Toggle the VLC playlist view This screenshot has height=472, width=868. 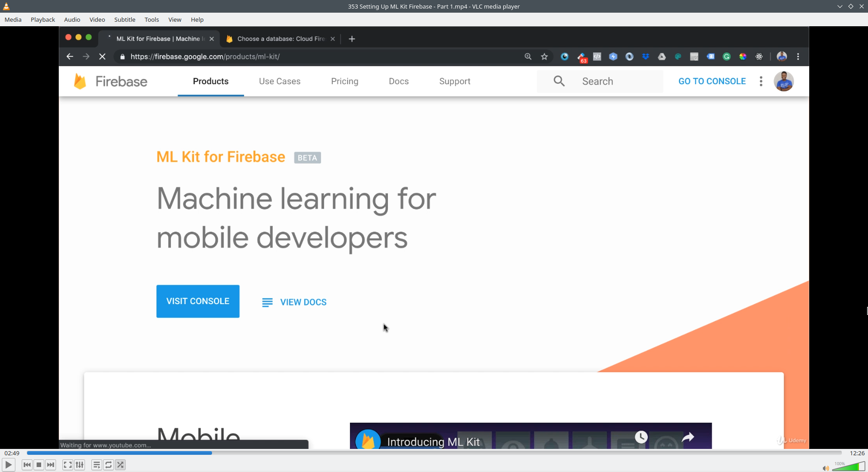[97, 465]
